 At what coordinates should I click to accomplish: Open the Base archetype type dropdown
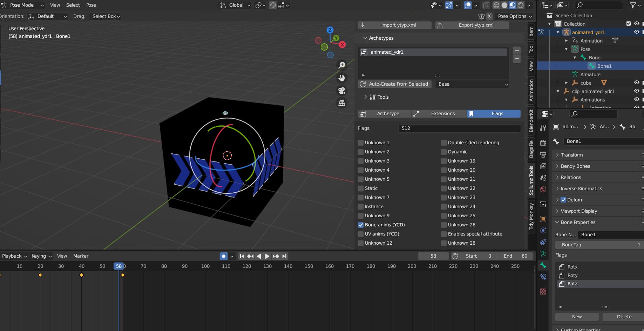(472, 84)
